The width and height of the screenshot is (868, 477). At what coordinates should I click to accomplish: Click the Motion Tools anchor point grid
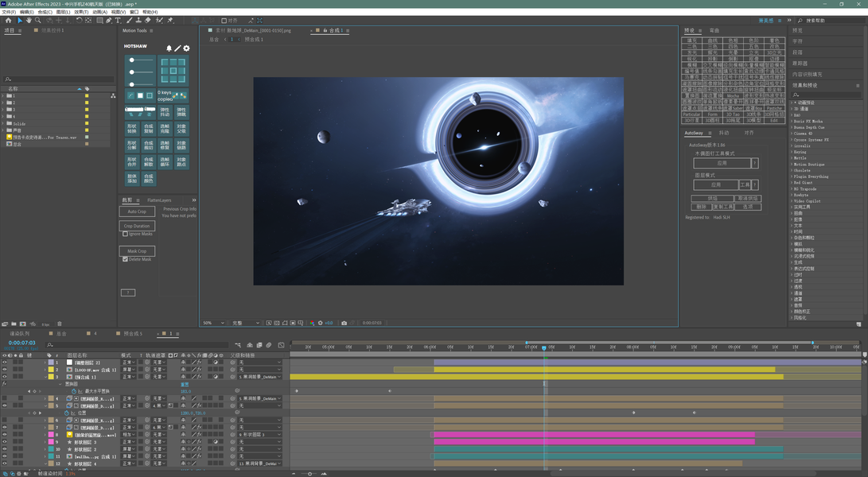tap(173, 70)
